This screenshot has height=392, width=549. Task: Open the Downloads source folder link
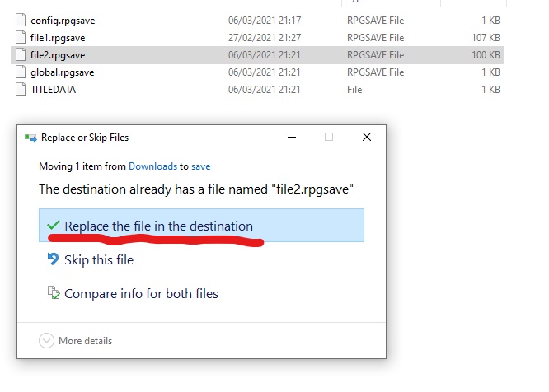click(x=152, y=166)
